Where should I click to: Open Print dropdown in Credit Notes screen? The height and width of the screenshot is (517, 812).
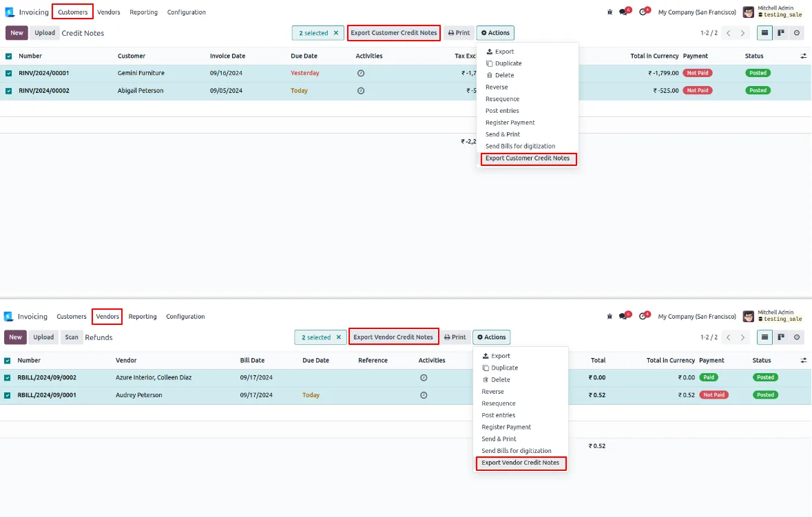pos(459,32)
